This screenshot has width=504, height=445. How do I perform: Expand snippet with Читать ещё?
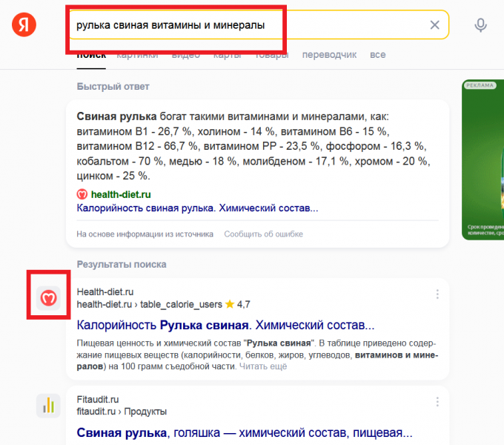[262, 366]
